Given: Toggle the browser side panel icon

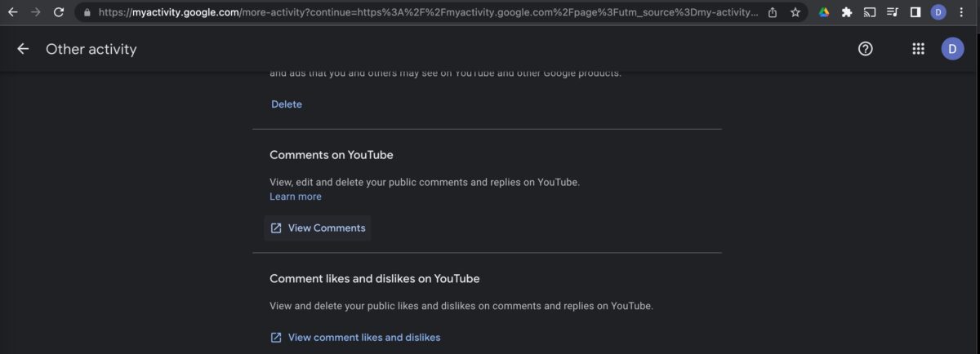Looking at the screenshot, I should (915, 12).
